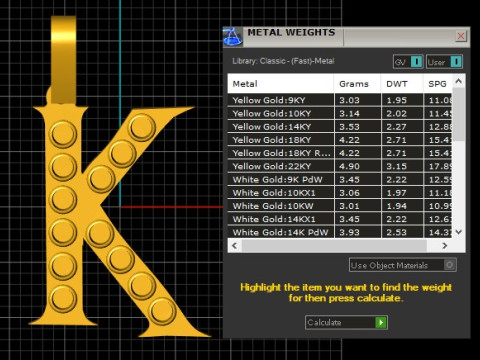The height and width of the screenshot is (360, 480).
Task: Click the Metal Weights scale icon
Action: tap(233, 36)
